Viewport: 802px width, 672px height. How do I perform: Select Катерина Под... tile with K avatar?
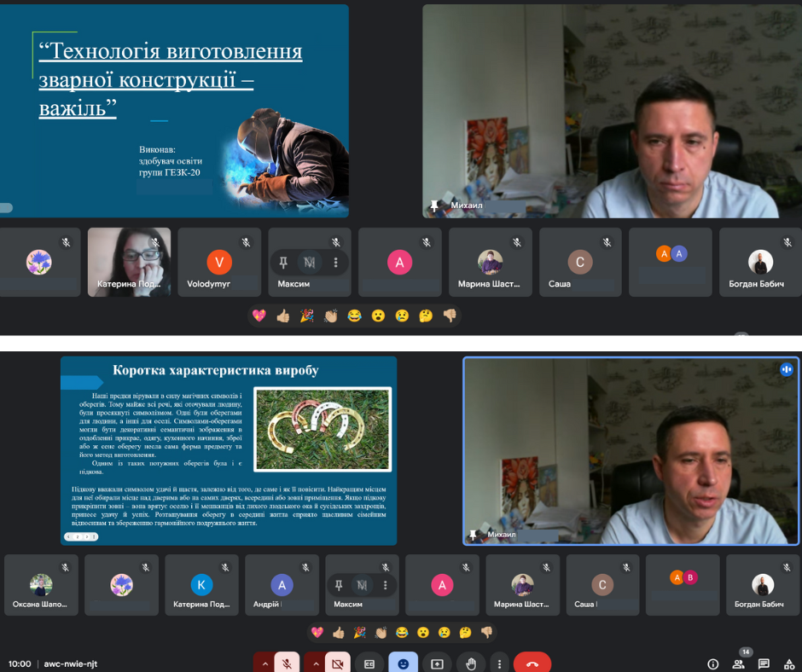[x=201, y=585]
